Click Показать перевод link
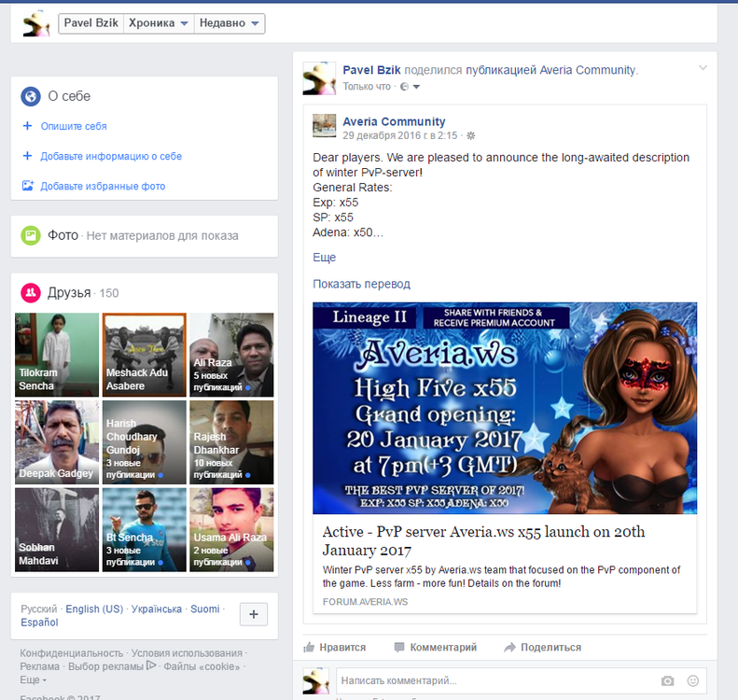738x700 pixels. (361, 284)
